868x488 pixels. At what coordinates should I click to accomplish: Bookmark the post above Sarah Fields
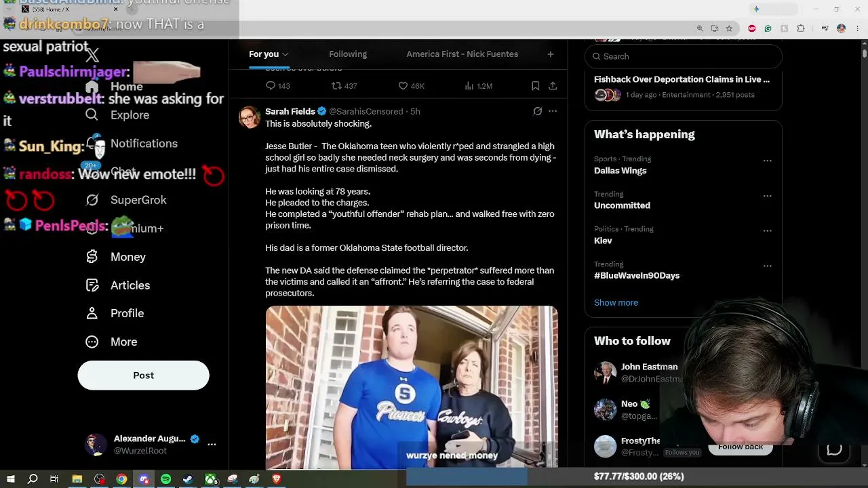coord(535,86)
